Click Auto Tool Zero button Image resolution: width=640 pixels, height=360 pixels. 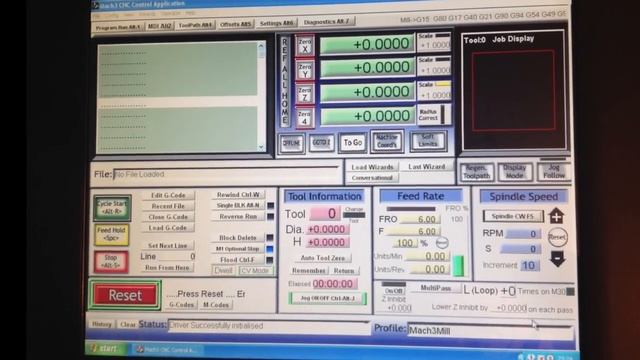(322, 258)
